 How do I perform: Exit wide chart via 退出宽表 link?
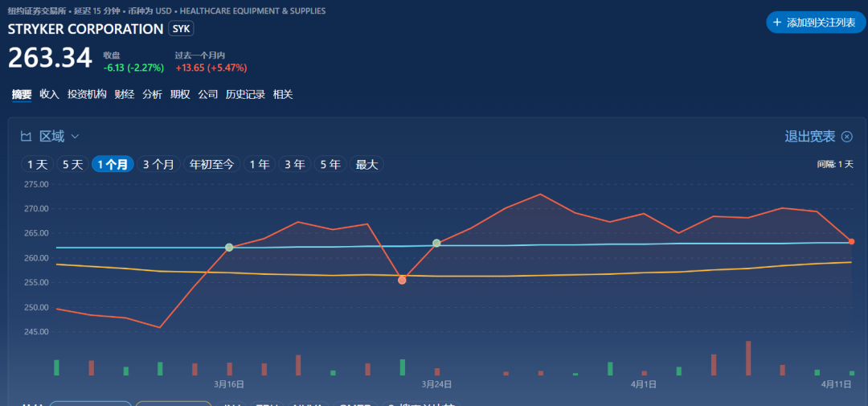tap(810, 137)
